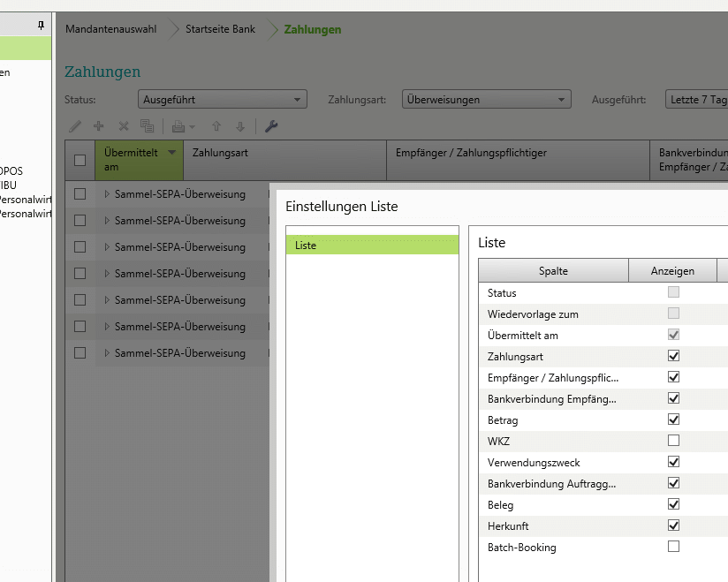728x582 pixels.
Task: Check the sixth Sammel-SEPA-Überweisung row checkbox
Action: pos(80,326)
